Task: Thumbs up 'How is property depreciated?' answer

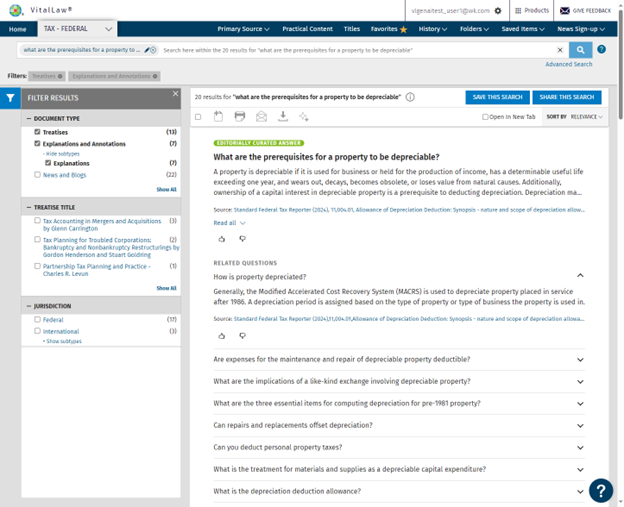Action: click(222, 336)
